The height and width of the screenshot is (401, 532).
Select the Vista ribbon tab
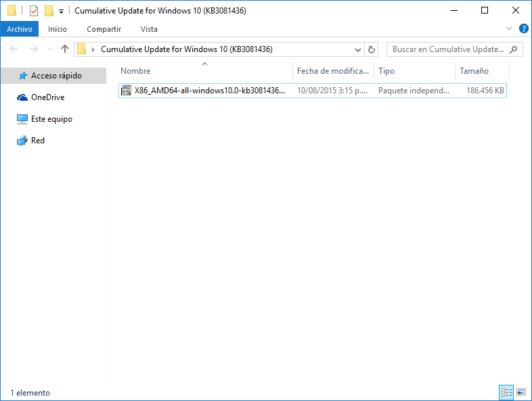[x=149, y=29]
